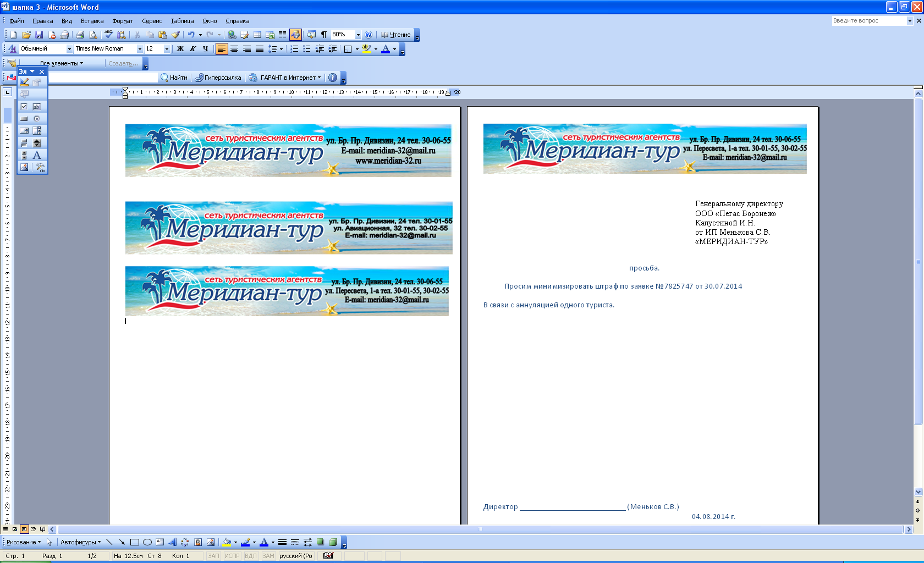Viewport: 924px width, 563px height.
Task: Open More Controls hammer and wrench icon
Action: click(40, 167)
